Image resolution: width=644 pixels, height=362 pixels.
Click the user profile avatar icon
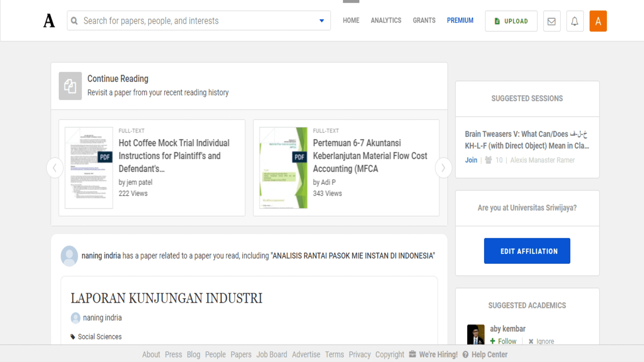click(598, 21)
